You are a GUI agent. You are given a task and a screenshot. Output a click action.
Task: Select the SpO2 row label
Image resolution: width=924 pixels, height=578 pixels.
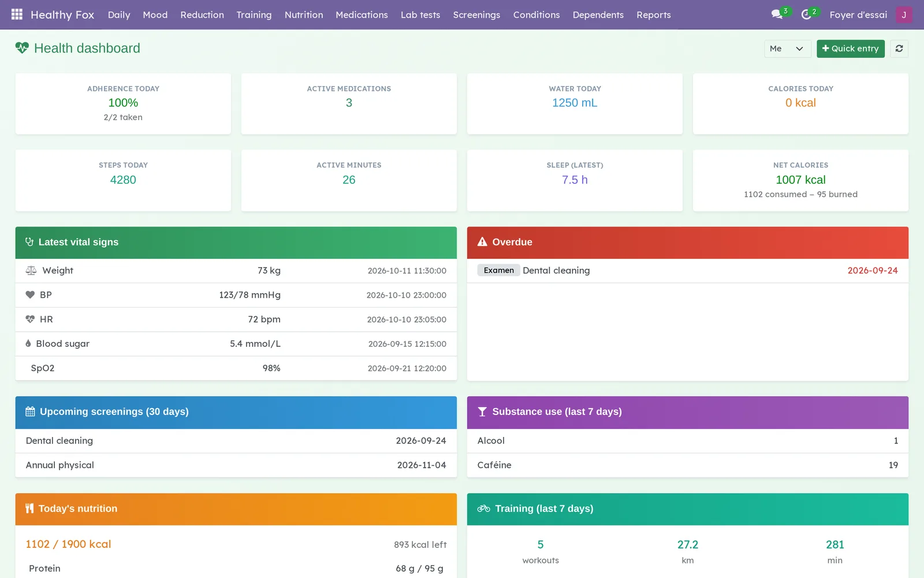(43, 368)
